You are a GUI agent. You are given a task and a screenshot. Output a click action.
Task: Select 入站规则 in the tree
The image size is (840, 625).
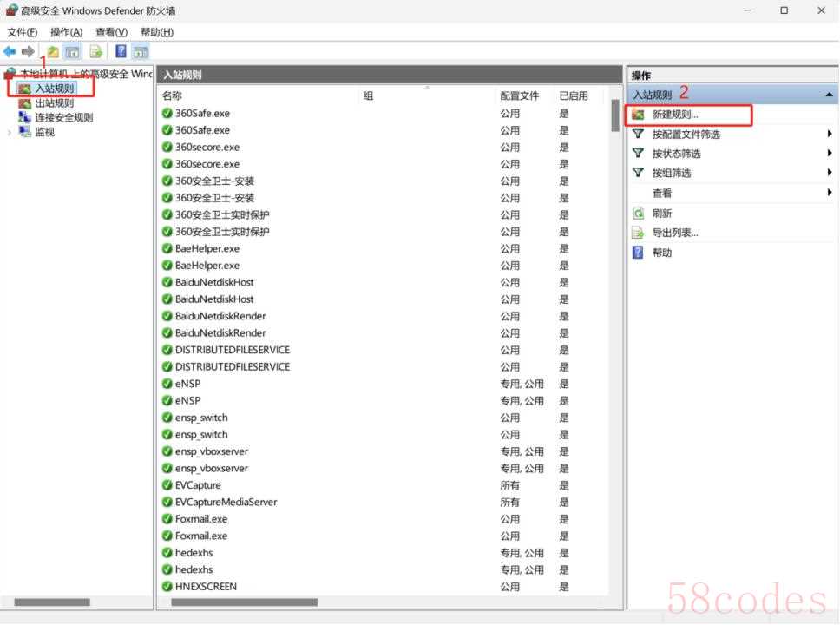coord(54,89)
